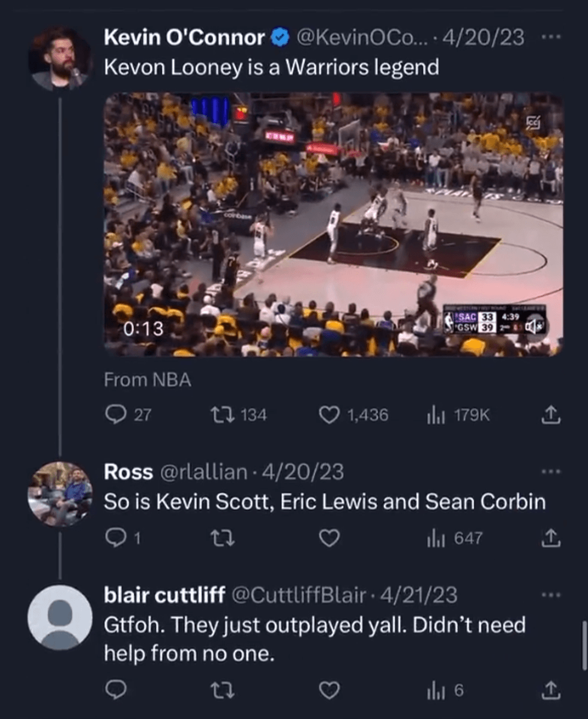Image resolution: width=588 pixels, height=719 pixels.
Task: Like Kevin O'Connor's tweet
Action: pyautogui.click(x=328, y=415)
